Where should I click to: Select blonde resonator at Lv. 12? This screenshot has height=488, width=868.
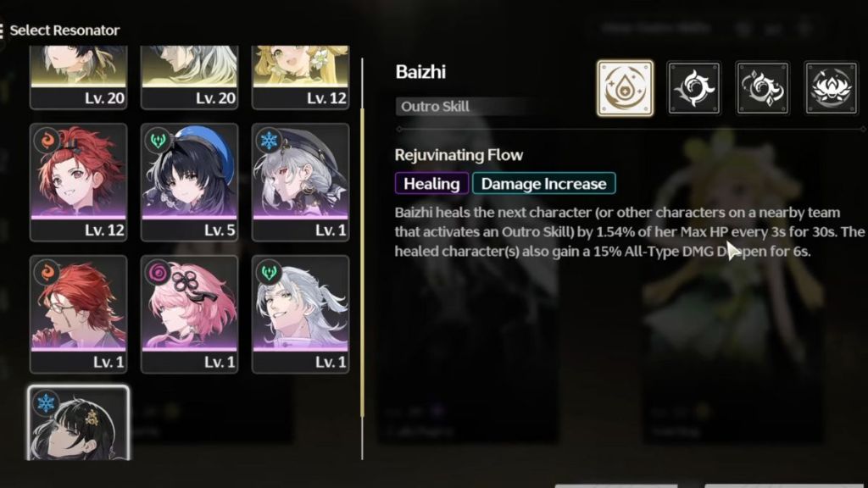[301, 77]
